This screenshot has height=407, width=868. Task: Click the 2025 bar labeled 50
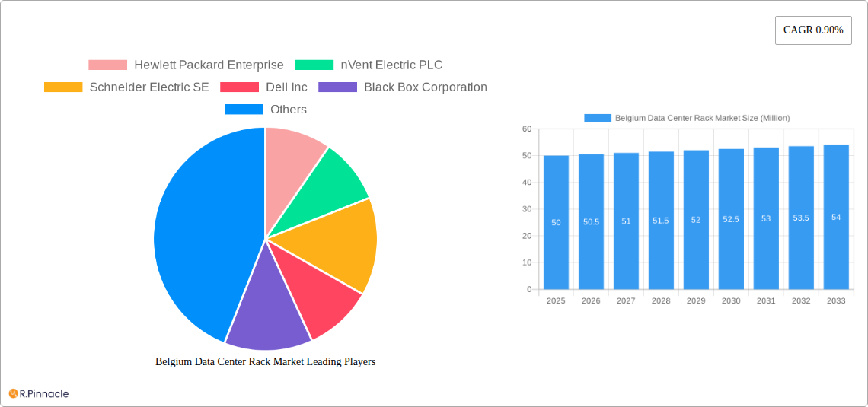556,222
